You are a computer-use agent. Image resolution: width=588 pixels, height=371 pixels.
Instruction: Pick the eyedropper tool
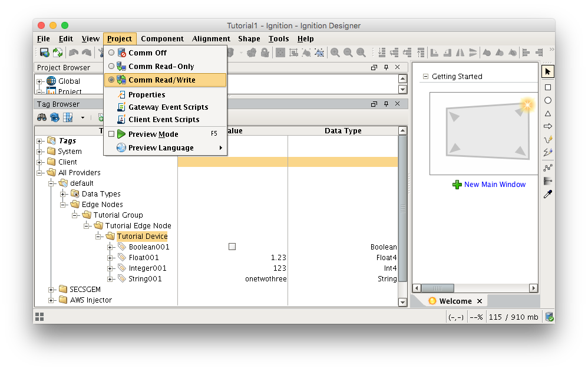[x=547, y=194]
